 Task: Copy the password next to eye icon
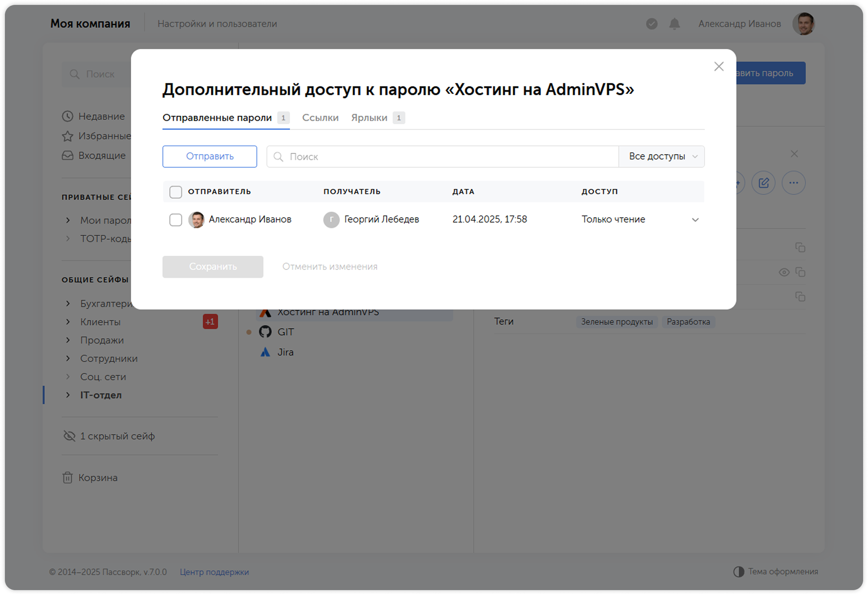tap(800, 272)
